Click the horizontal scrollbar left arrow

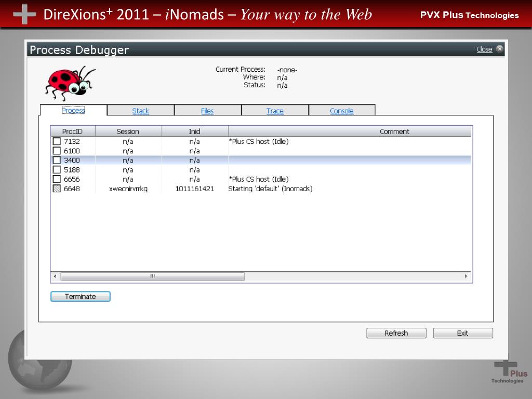point(55,276)
